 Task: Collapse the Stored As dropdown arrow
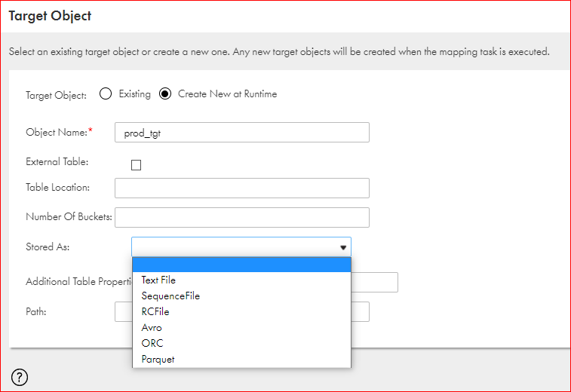(343, 247)
